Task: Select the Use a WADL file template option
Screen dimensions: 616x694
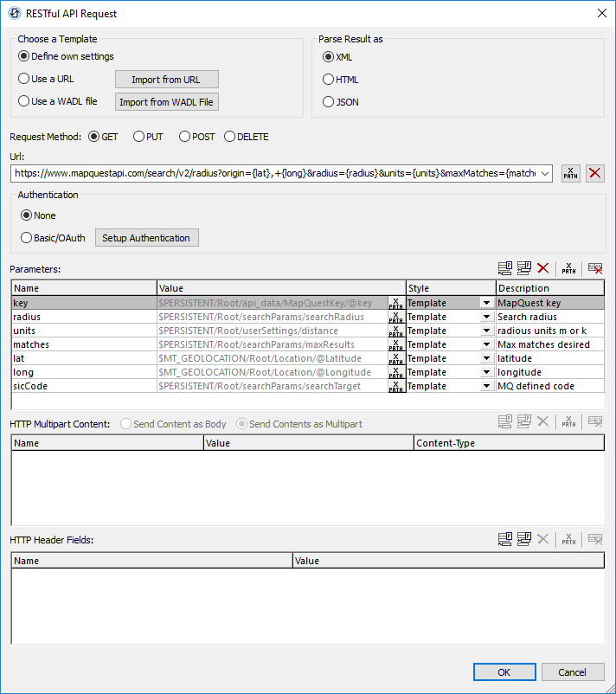Action: point(23,101)
